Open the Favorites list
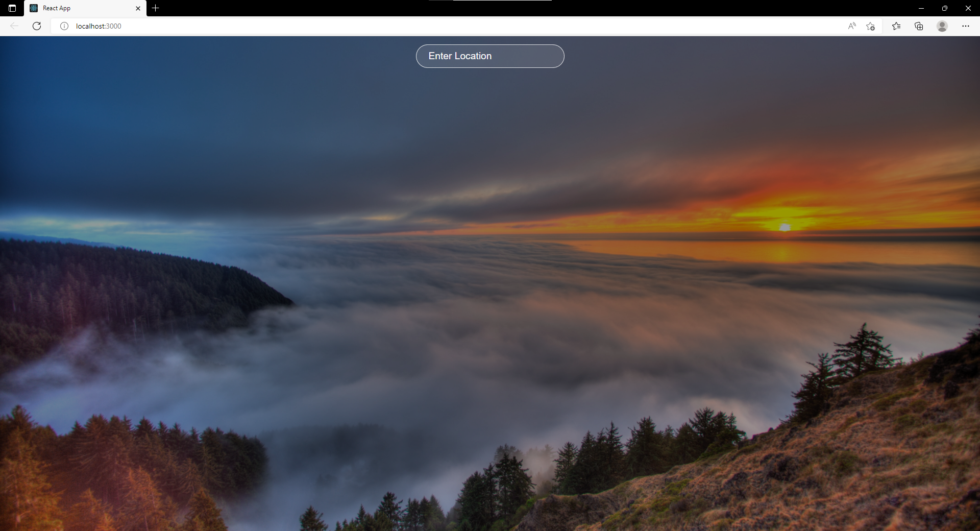This screenshot has width=980, height=531. [x=896, y=26]
